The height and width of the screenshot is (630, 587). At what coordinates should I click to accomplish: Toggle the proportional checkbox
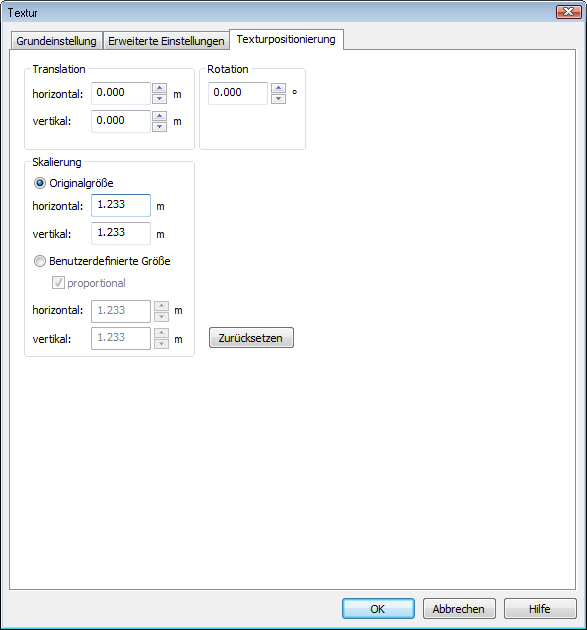tap(58, 283)
